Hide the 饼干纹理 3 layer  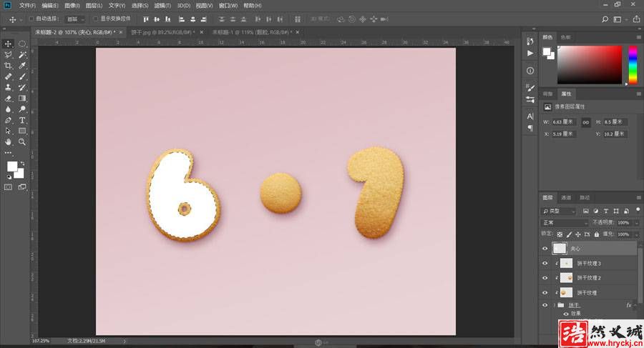(545, 264)
